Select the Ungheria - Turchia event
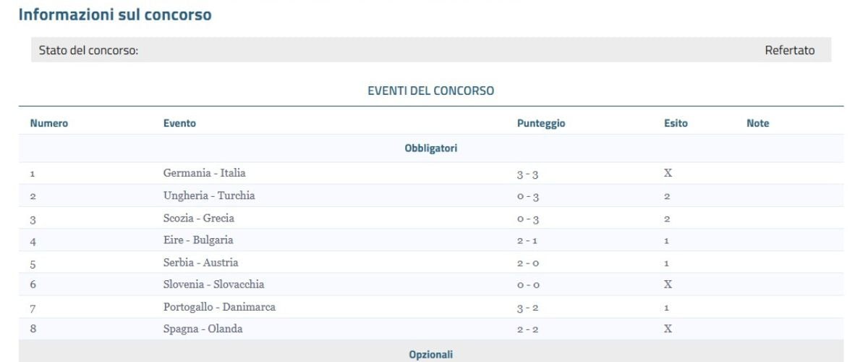 pos(209,195)
